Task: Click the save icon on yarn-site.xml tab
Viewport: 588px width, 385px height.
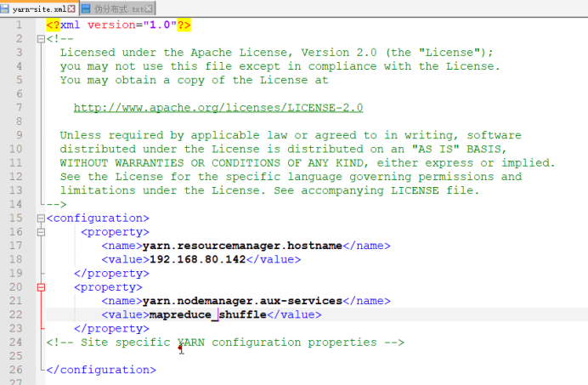Action: coord(5,8)
